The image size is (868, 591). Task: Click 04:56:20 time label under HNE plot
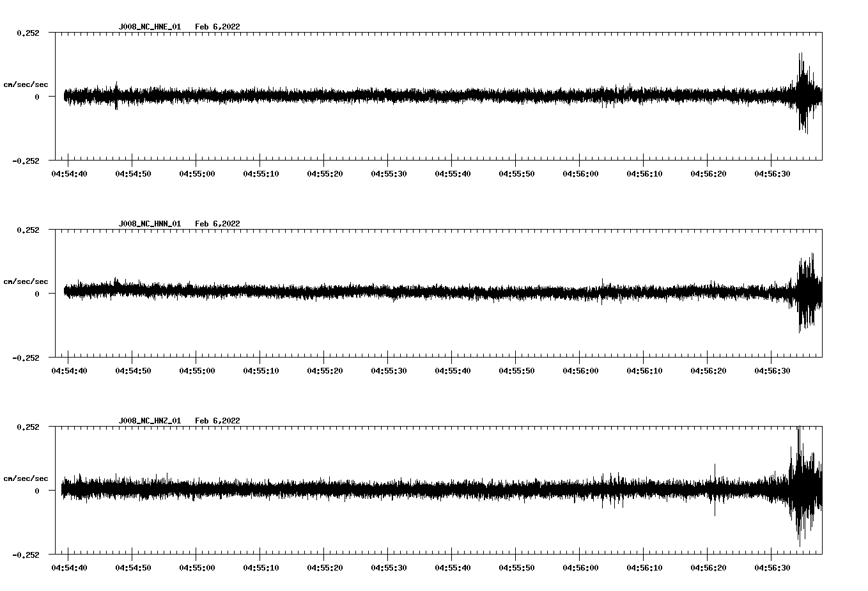(x=708, y=174)
